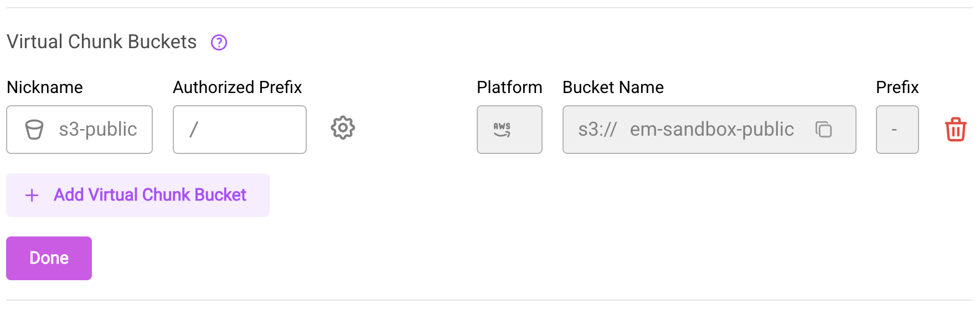Copy the em-sandbox-public bucket name
980x309 pixels.
823,129
